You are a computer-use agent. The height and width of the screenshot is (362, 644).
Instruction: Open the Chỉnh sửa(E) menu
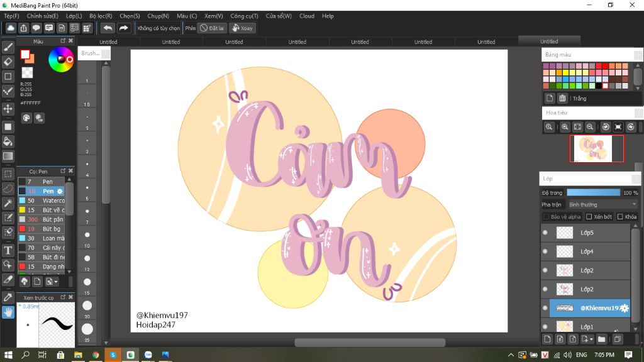pos(42,16)
